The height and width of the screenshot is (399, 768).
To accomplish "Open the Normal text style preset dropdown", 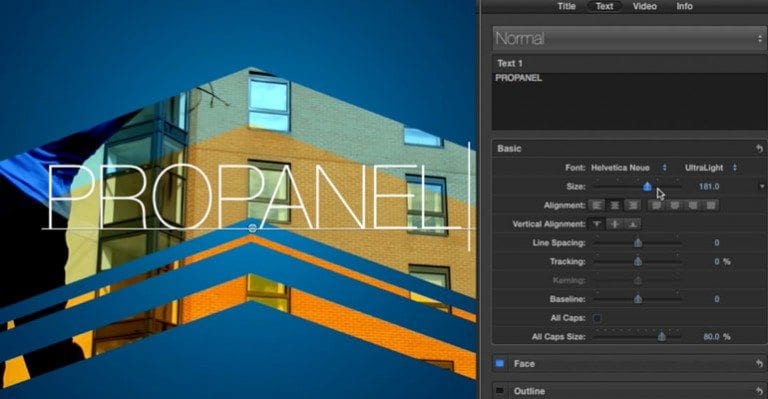I will click(629, 39).
